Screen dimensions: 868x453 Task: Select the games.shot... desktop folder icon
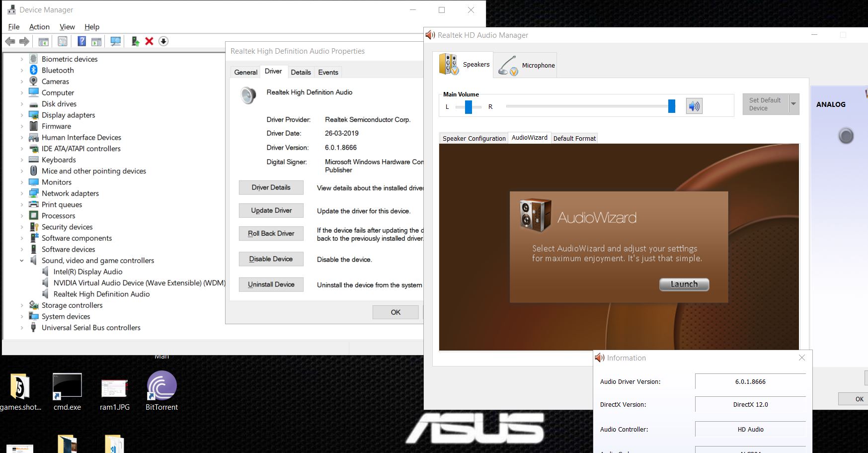tap(20, 386)
